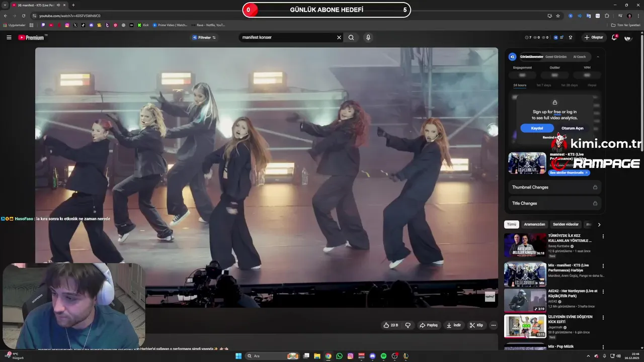
Task: Open the Chrome extensions puzzle icon
Action: pos(607,16)
